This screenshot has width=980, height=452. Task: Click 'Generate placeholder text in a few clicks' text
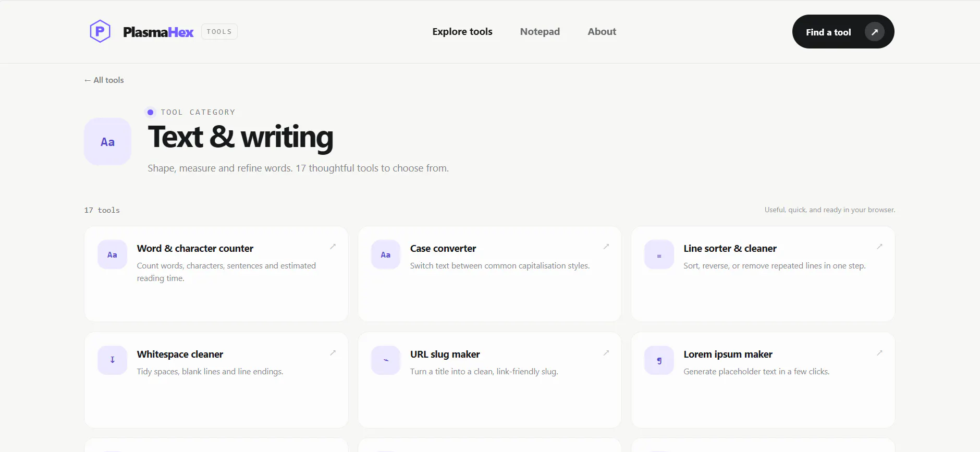click(x=756, y=372)
